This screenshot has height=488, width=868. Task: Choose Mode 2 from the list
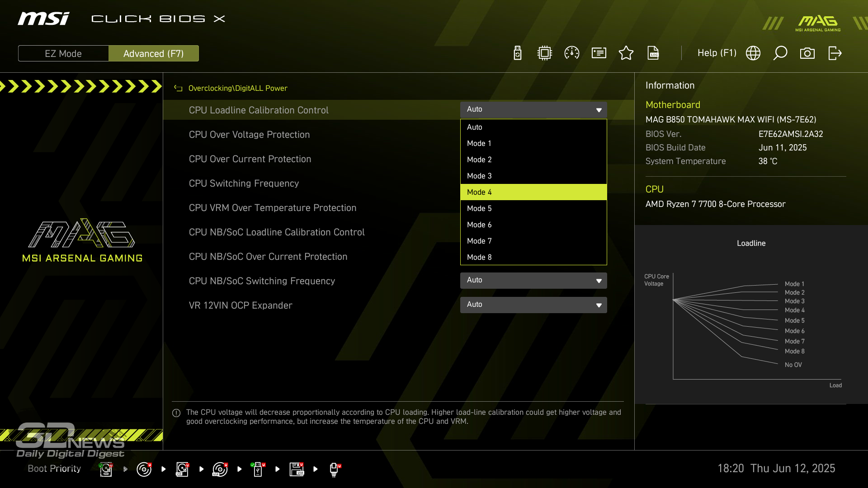tap(533, 160)
